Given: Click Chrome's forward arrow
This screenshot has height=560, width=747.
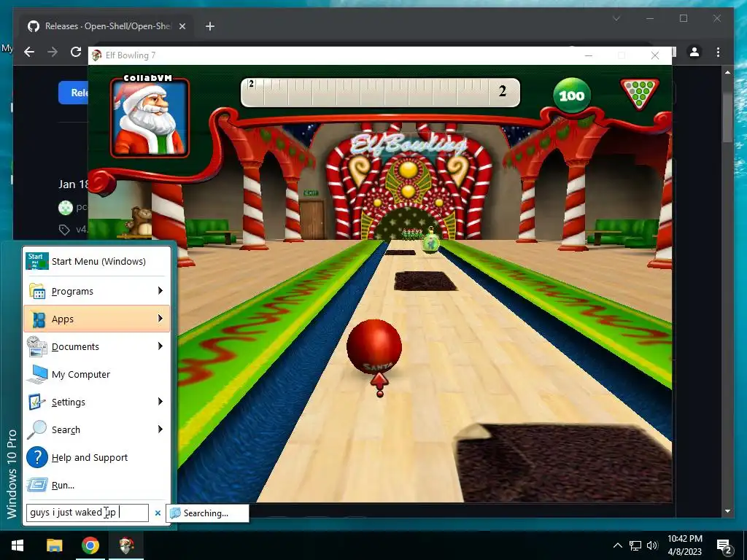Looking at the screenshot, I should click(53, 52).
